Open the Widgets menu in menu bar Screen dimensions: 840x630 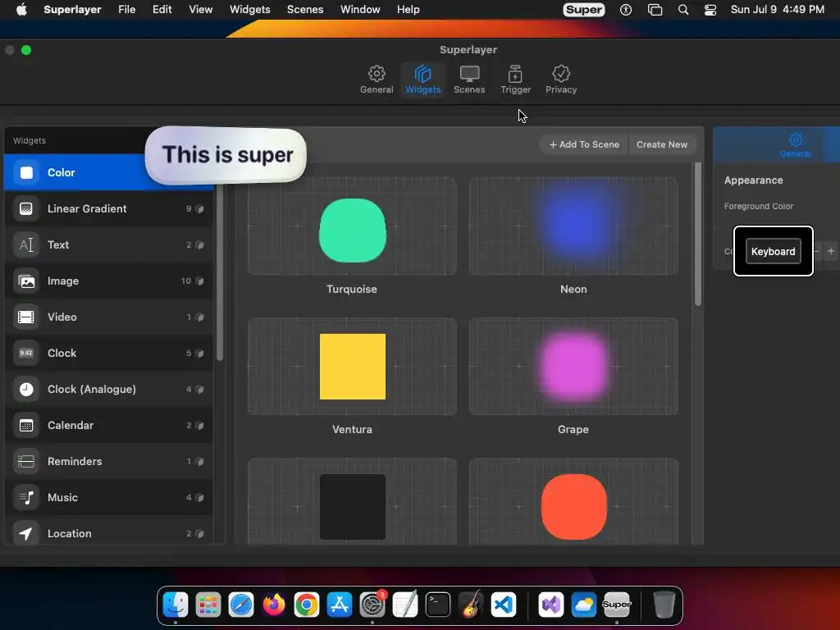[x=249, y=10]
